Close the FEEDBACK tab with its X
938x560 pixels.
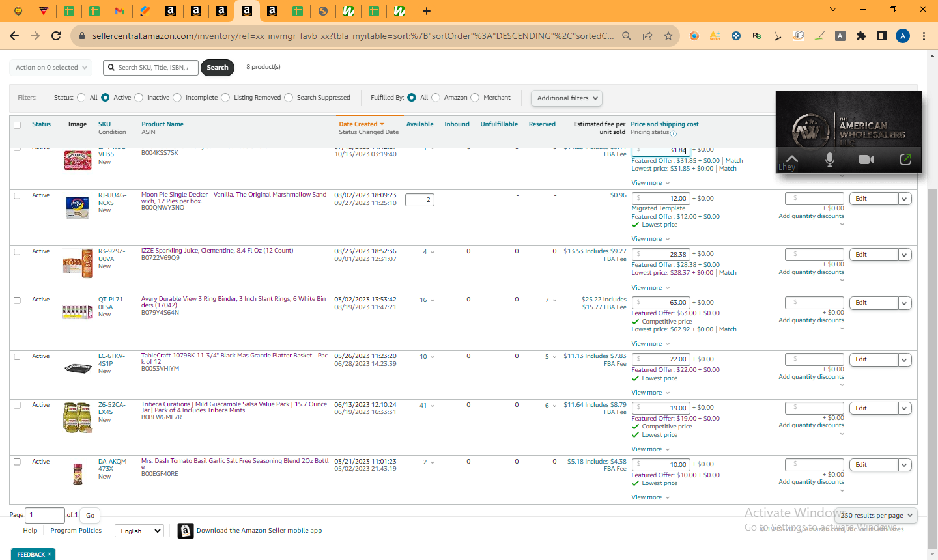click(50, 554)
